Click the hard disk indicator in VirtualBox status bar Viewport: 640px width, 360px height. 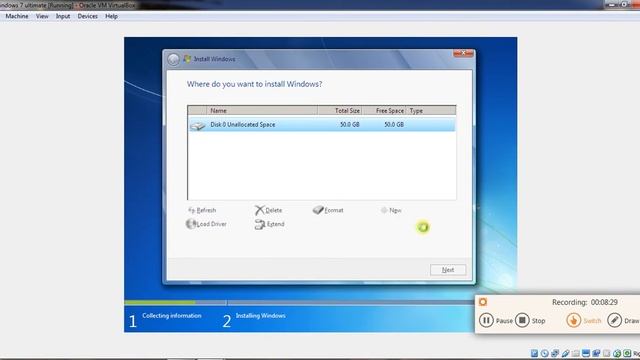coord(534,353)
